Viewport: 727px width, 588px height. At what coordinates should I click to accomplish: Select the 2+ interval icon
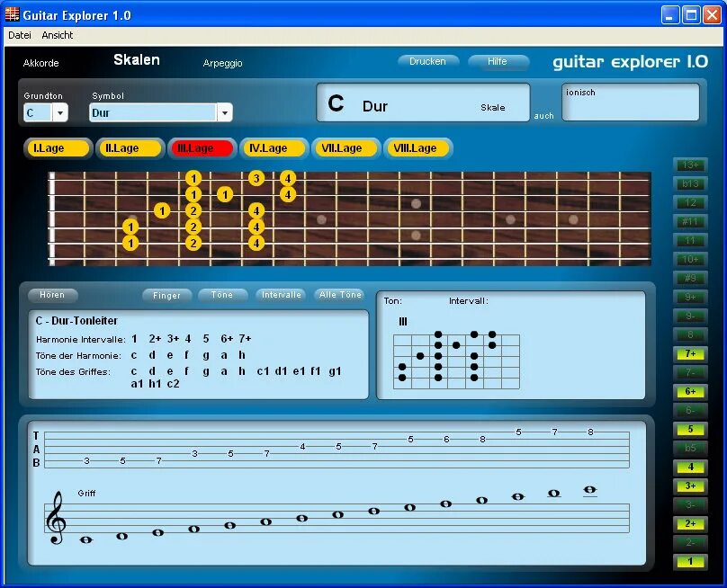tap(689, 523)
